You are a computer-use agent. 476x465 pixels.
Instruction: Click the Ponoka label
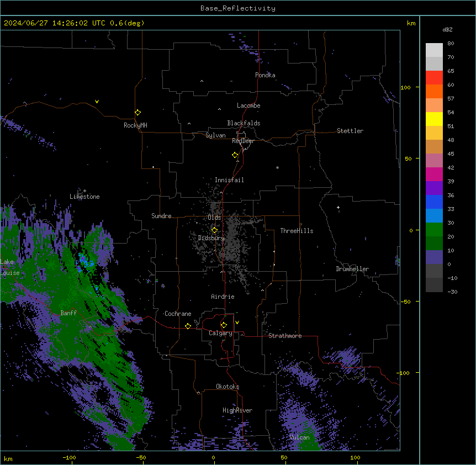click(x=265, y=75)
